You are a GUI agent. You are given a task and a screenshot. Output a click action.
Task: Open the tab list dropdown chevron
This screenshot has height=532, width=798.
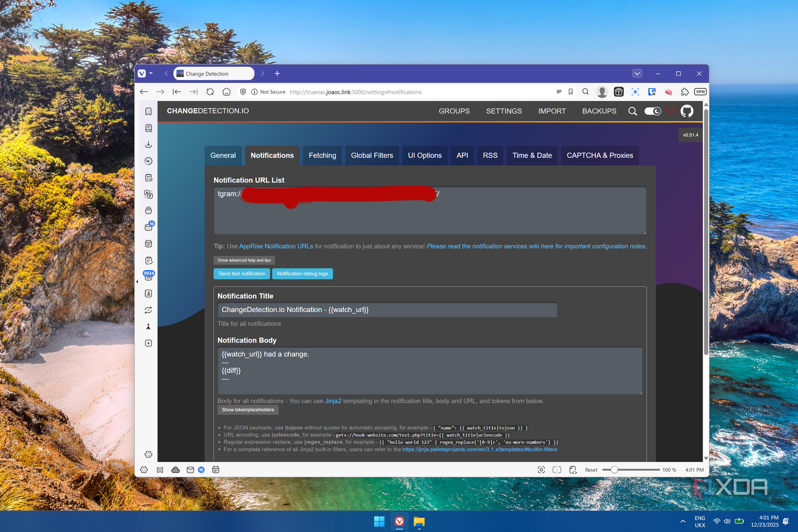click(637, 74)
